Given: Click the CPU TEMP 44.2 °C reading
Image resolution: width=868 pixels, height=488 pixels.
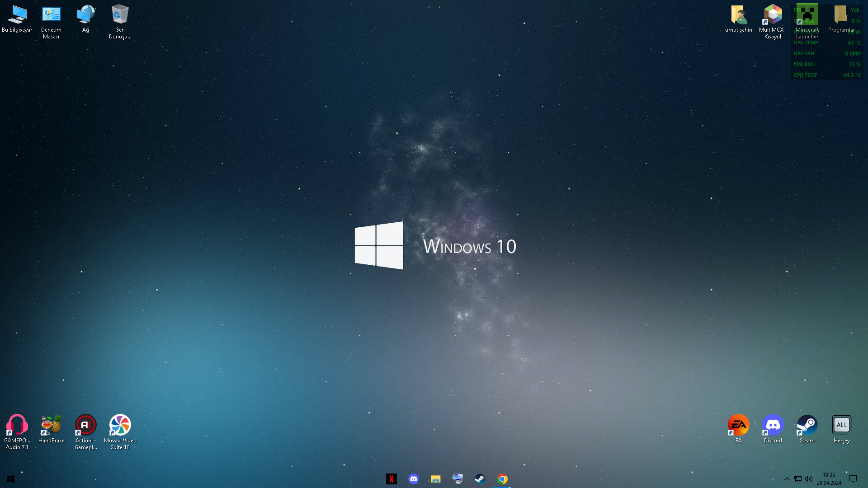Looking at the screenshot, I should click(x=827, y=75).
